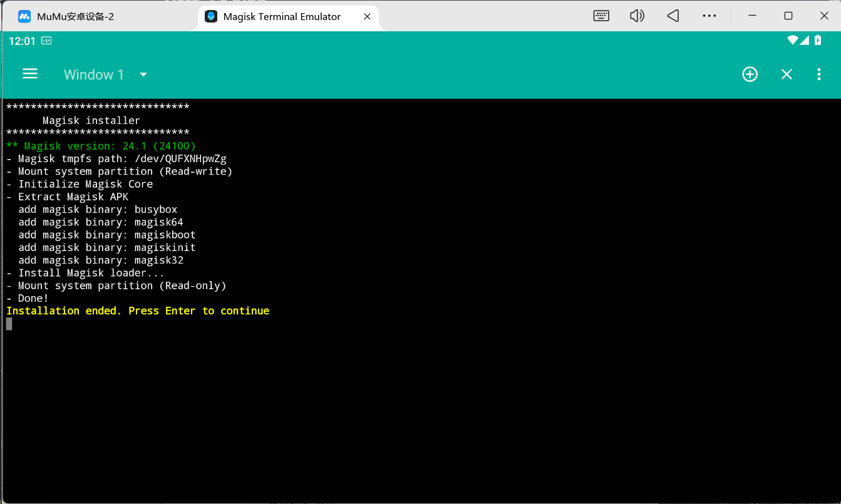Viewport: 841px width, 504px height.
Task: Open the MuMu horizontal three-dot menu
Action: 709,16
